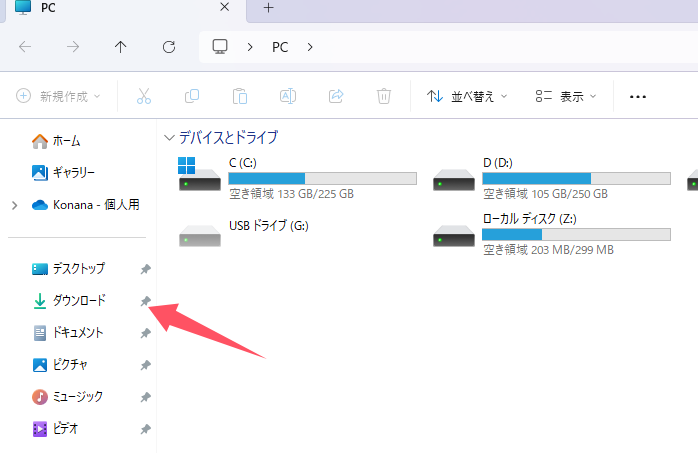Click the Copy icon in toolbar
Viewport: 698px width, 453px height.
point(192,96)
